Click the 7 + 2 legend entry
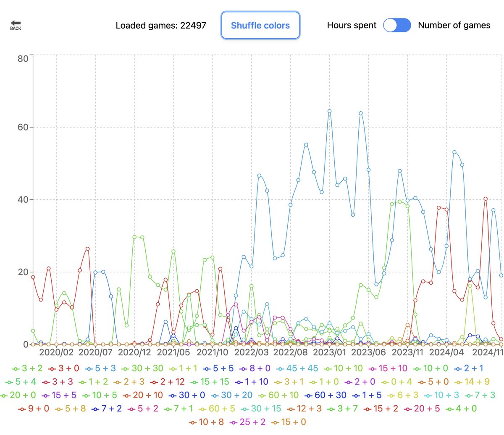Image resolution: width=504 pixels, height=435 pixels. click(107, 408)
